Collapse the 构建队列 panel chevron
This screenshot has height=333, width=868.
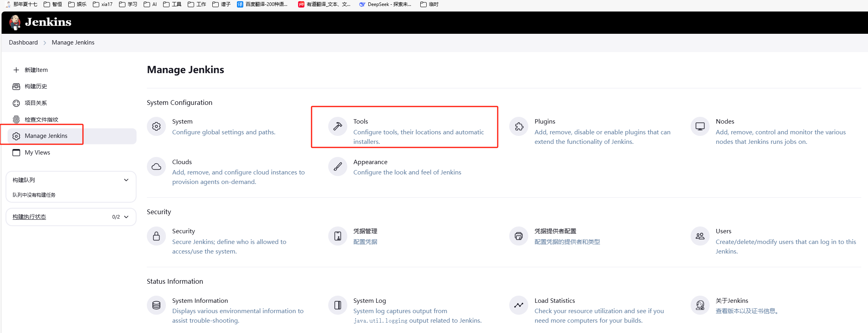126,180
